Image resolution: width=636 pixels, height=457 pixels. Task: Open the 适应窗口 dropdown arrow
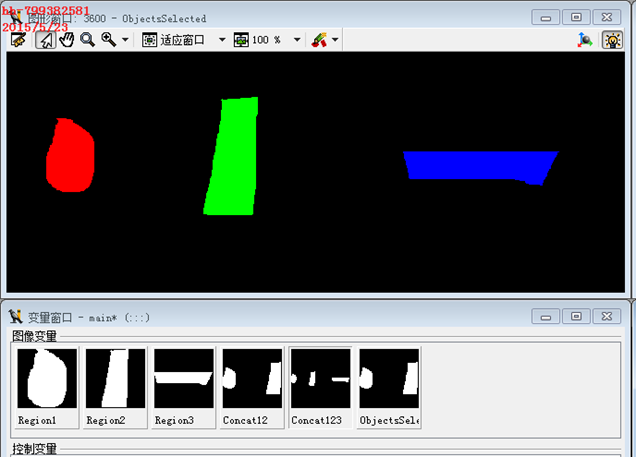pyautogui.click(x=222, y=40)
